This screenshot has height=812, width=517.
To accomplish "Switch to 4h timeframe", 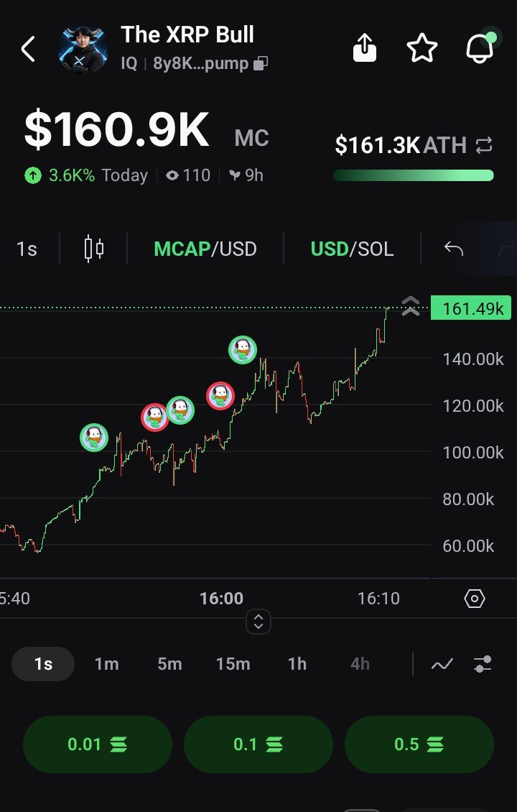I will tap(360, 664).
